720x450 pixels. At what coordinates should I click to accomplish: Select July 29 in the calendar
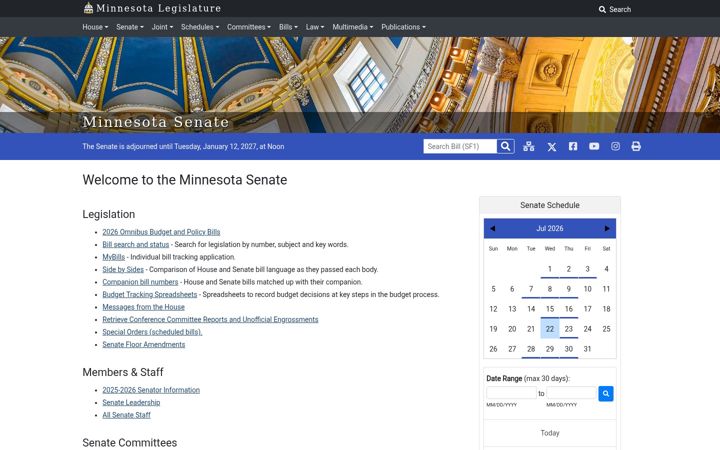[550, 349]
